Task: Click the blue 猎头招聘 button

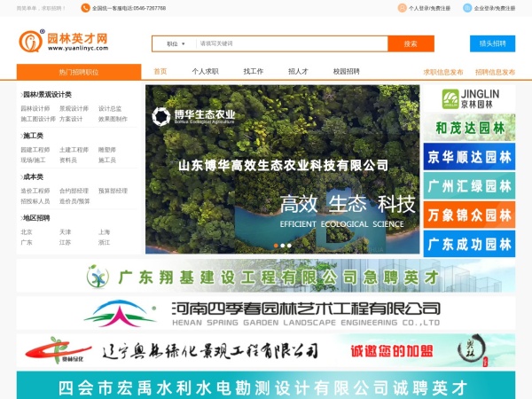Action: tap(493, 43)
